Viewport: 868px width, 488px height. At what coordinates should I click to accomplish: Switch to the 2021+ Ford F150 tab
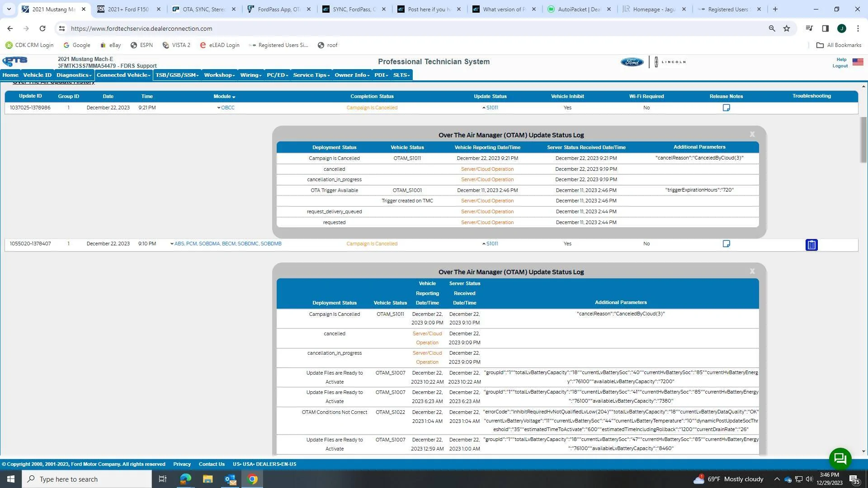[x=128, y=9]
